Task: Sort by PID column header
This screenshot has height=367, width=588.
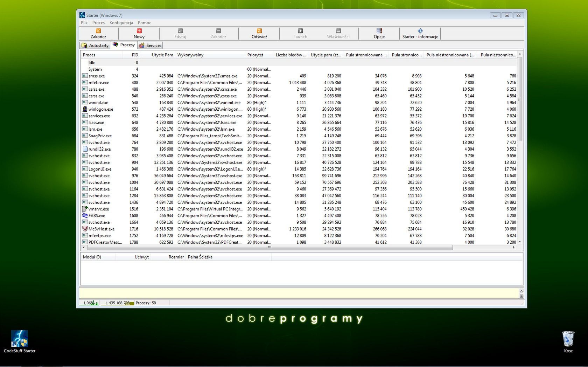Action: point(131,55)
